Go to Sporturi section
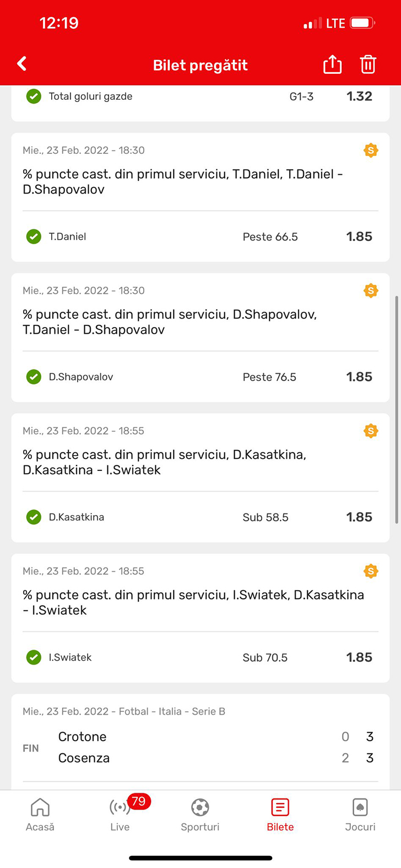 tap(200, 815)
